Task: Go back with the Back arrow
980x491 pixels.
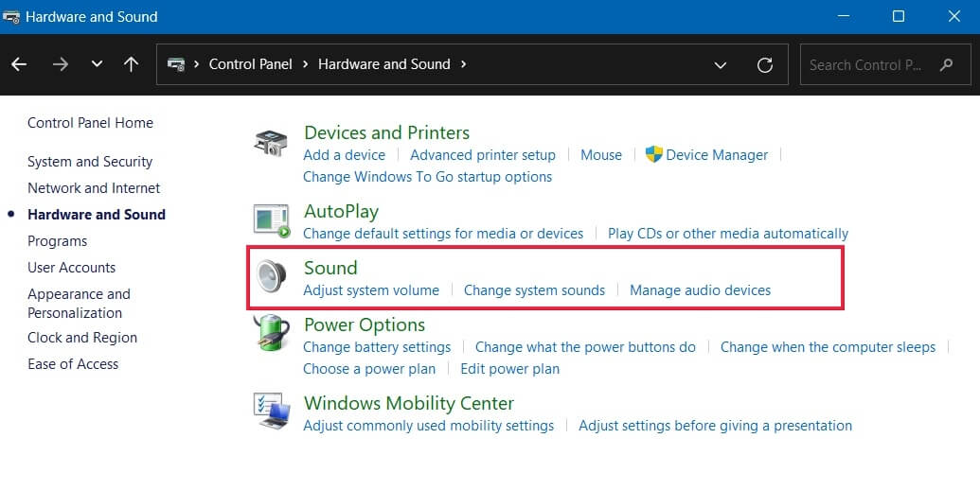Action: pos(19,64)
